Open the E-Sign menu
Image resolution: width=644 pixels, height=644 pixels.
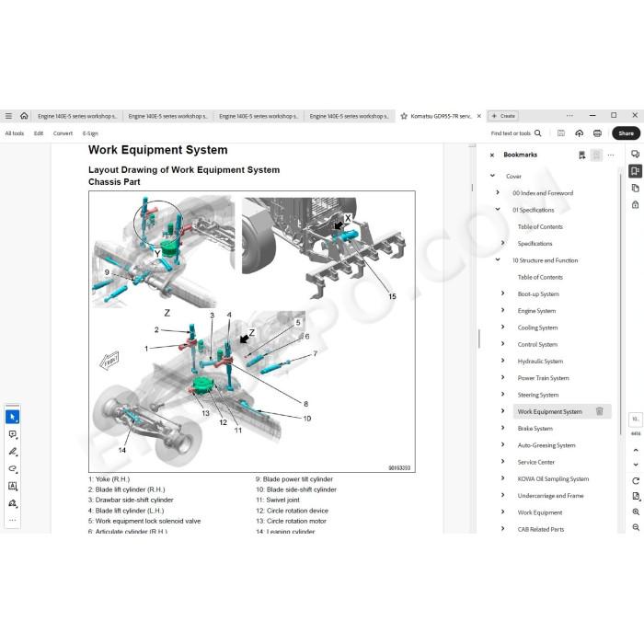click(90, 133)
